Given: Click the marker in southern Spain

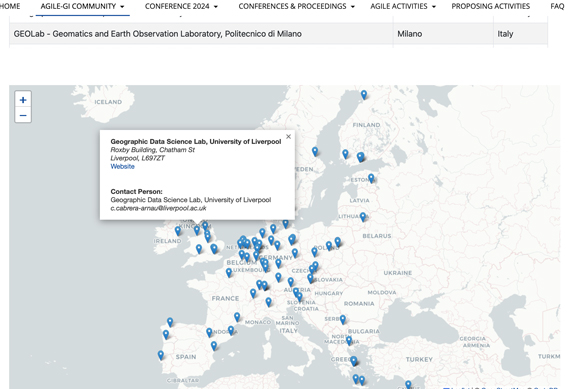Looking at the screenshot, I should click(214, 346).
